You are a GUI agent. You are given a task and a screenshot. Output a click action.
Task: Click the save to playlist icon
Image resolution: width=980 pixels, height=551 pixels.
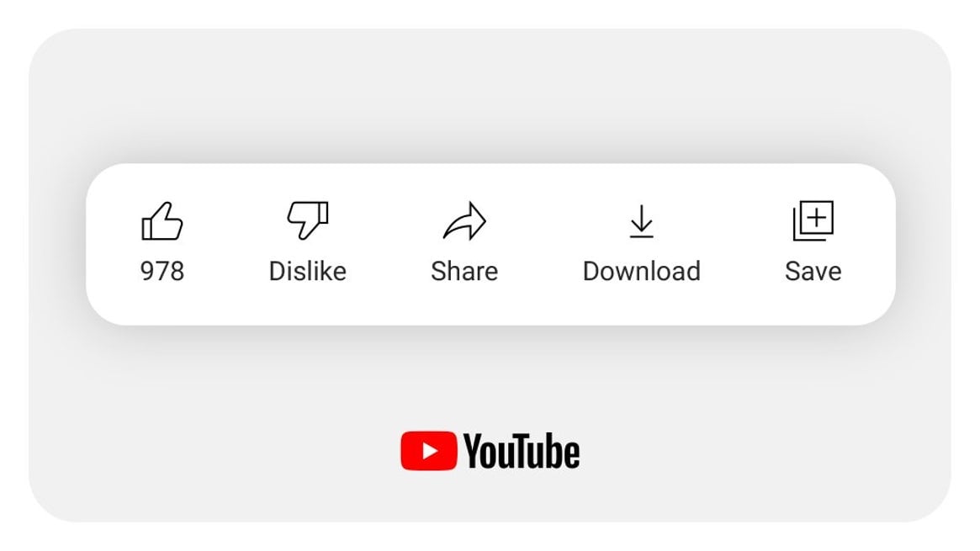[813, 220]
